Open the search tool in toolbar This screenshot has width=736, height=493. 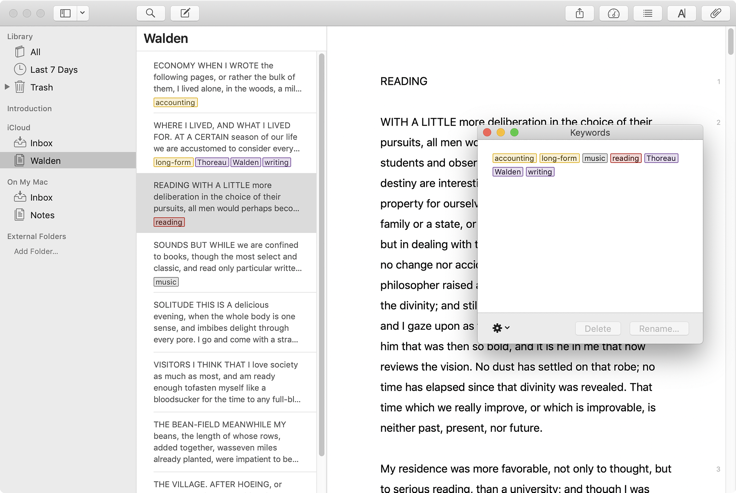(150, 13)
